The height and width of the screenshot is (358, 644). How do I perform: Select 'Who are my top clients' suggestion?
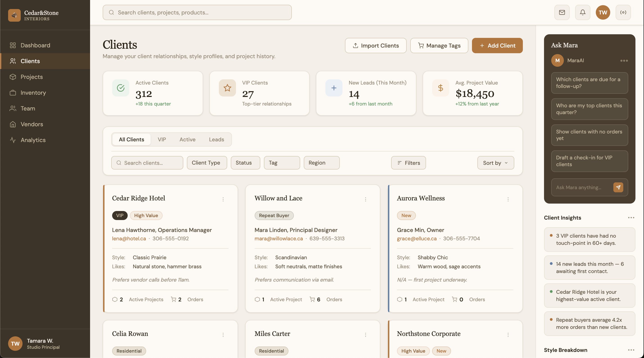[589, 109]
